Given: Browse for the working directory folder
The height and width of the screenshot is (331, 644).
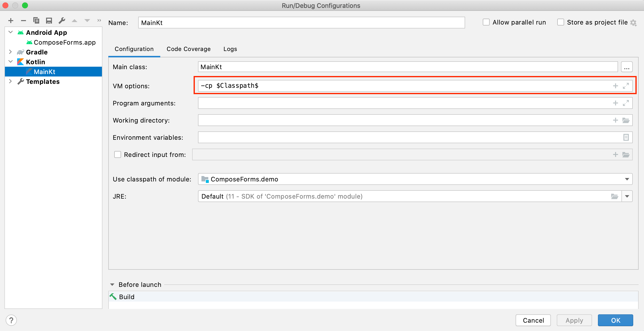Looking at the screenshot, I should (x=626, y=120).
